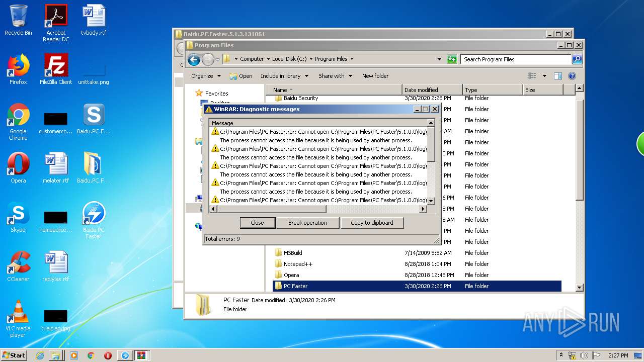Open Recycle Bin desktop icon
This screenshot has width=644, height=362.
18,20
